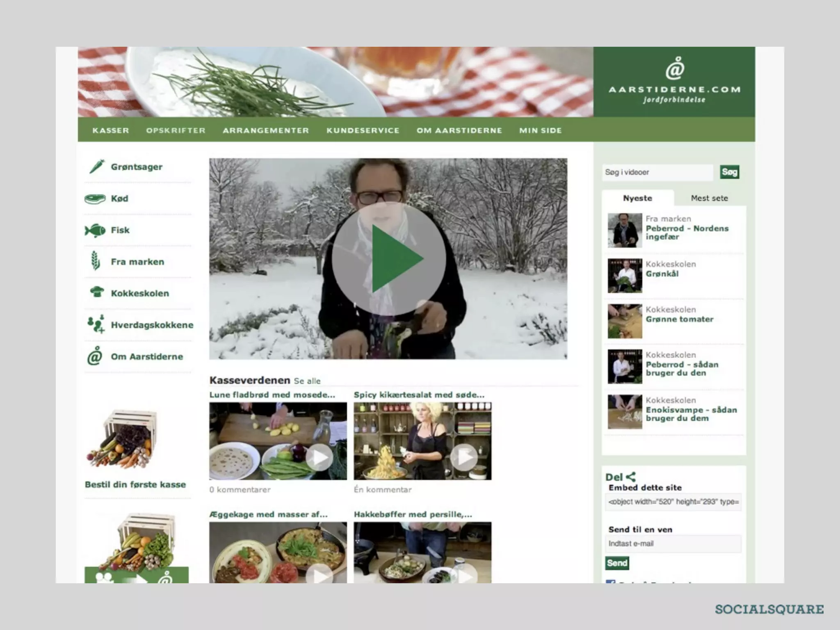Open the Spicy kikærtesalat video thumbnail
Viewport: 840px width, 630px height.
(x=422, y=441)
